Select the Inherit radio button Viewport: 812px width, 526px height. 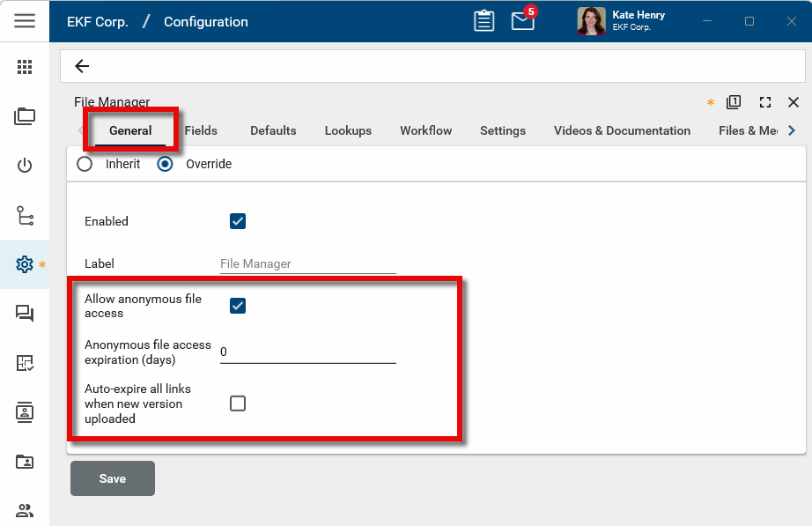(85, 164)
